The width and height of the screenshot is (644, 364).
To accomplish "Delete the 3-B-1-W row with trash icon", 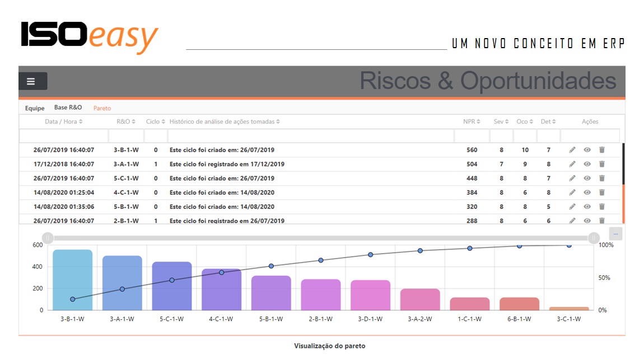I will click(601, 150).
